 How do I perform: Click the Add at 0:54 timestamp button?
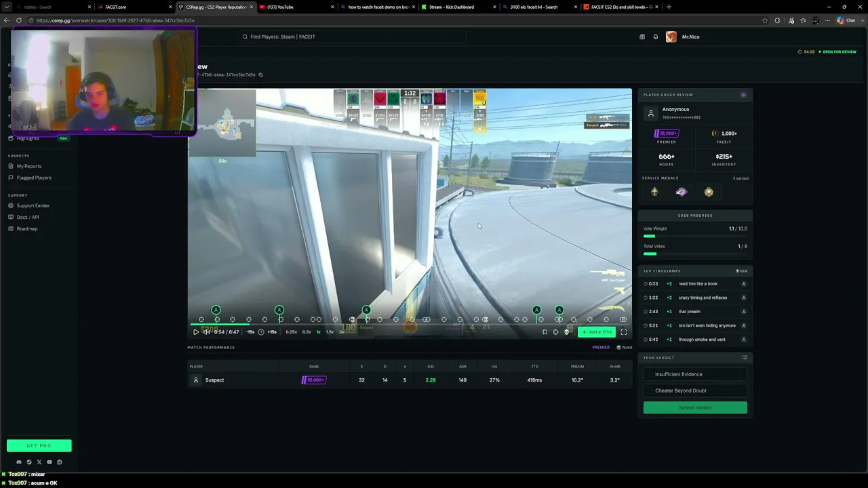click(597, 332)
